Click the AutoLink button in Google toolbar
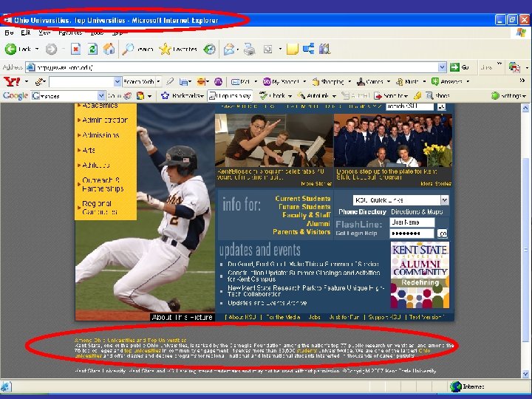Image resolution: width=532 pixels, height=399 pixels. point(313,96)
